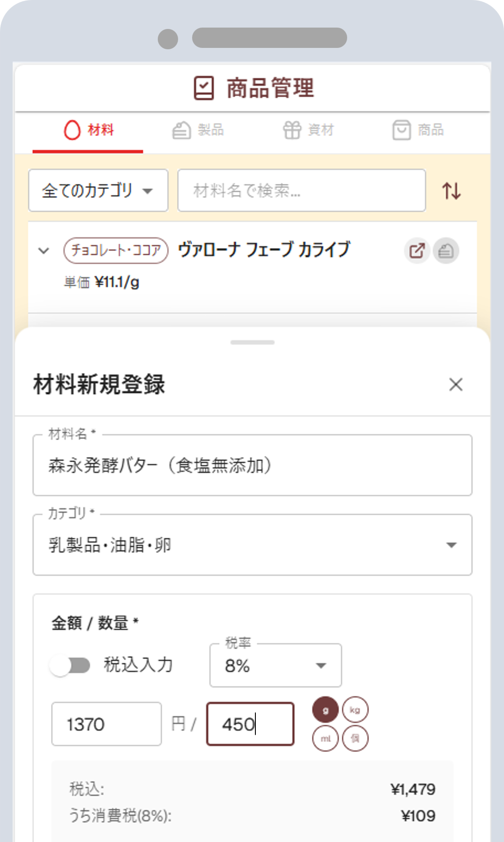Close the 材料新規登録 dialog
This screenshot has width=504, height=842.
pos(456,385)
